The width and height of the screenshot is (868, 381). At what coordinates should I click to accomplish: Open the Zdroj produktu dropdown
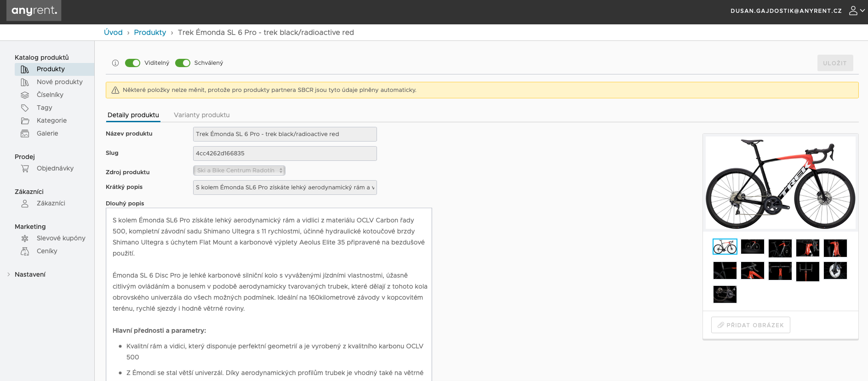239,171
